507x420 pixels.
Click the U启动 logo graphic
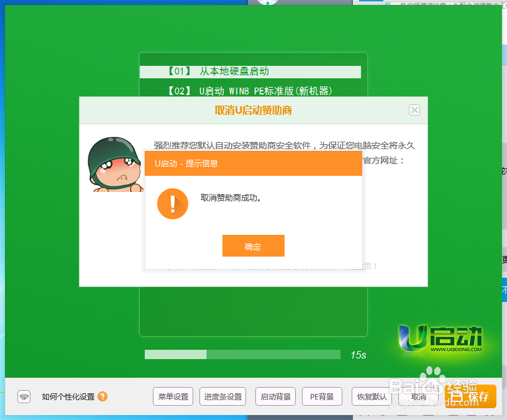(441, 339)
